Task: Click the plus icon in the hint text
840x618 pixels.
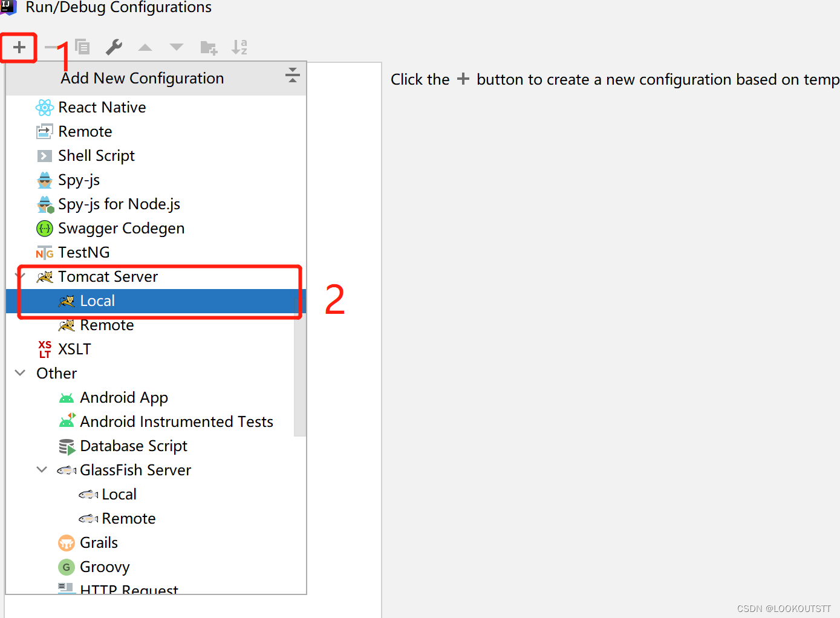Action: [463, 79]
